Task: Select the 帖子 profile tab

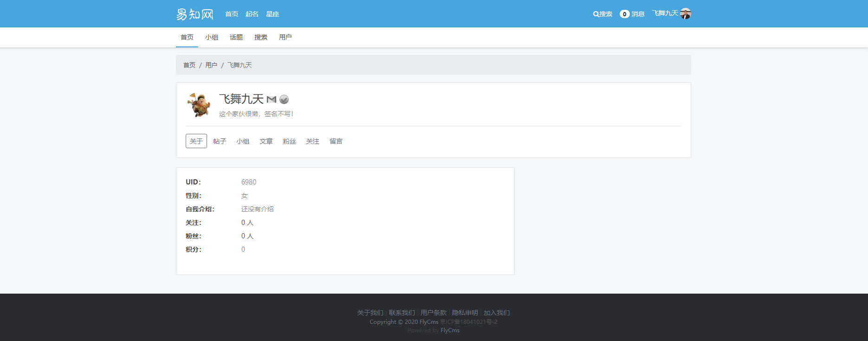Action: click(220, 141)
